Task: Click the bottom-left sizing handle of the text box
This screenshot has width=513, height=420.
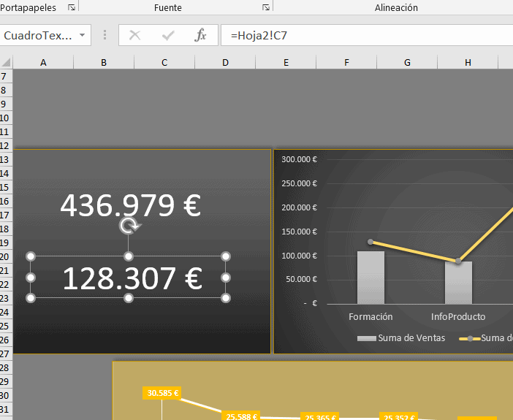Action: click(31, 298)
